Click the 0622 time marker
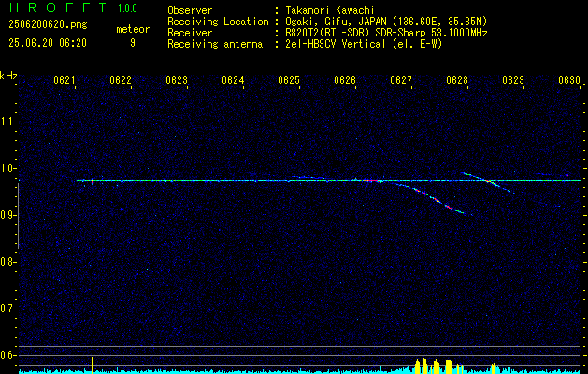Viewport: 588px width, 374px height. click(x=121, y=80)
